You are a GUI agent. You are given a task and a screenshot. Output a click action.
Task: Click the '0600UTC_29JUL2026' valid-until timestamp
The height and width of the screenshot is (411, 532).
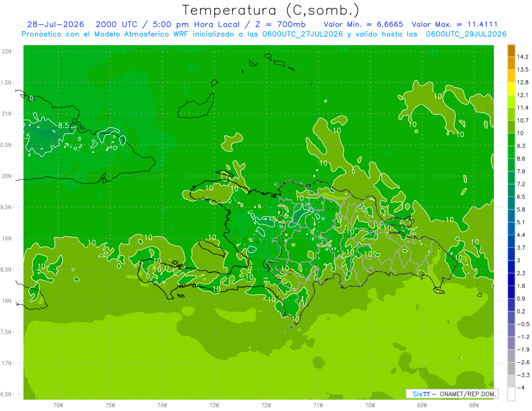point(466,34)
